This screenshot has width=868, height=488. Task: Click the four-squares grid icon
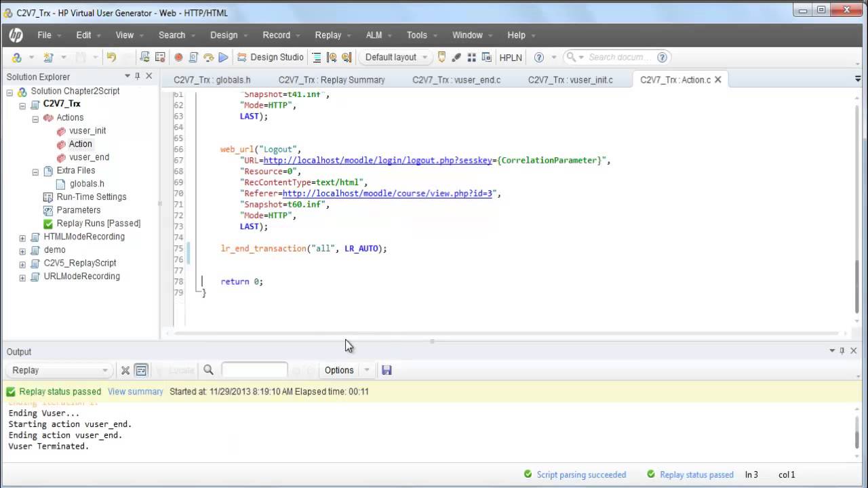pyautogui.click(x=472, y=58)
